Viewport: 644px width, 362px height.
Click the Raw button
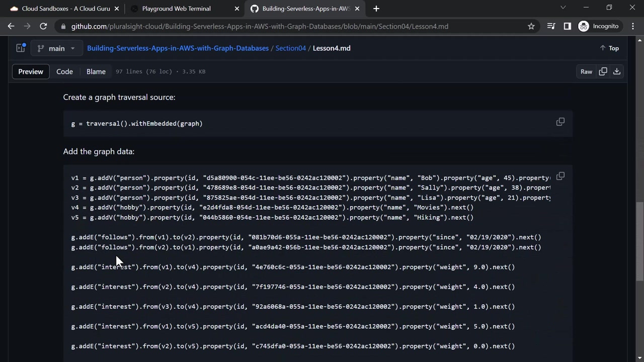point(586,71)
